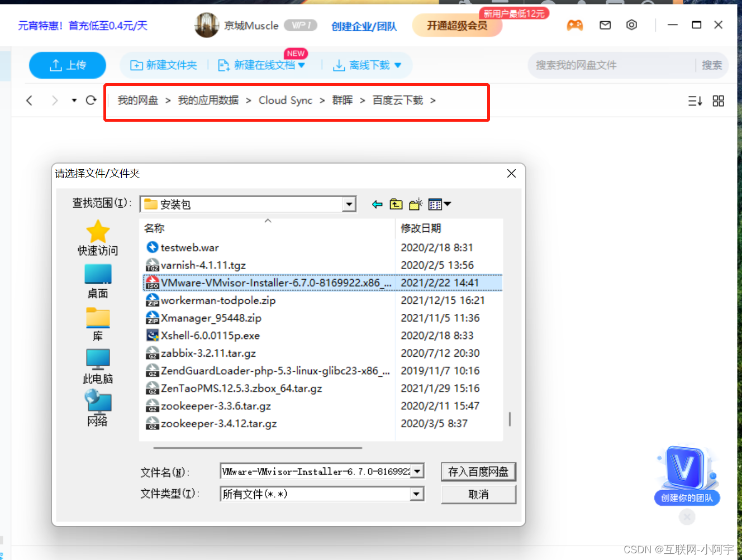Click the 搜索我的网盘文件 search field
The image size is (742, 560).
pyautogui.click(x=612, y=65)
